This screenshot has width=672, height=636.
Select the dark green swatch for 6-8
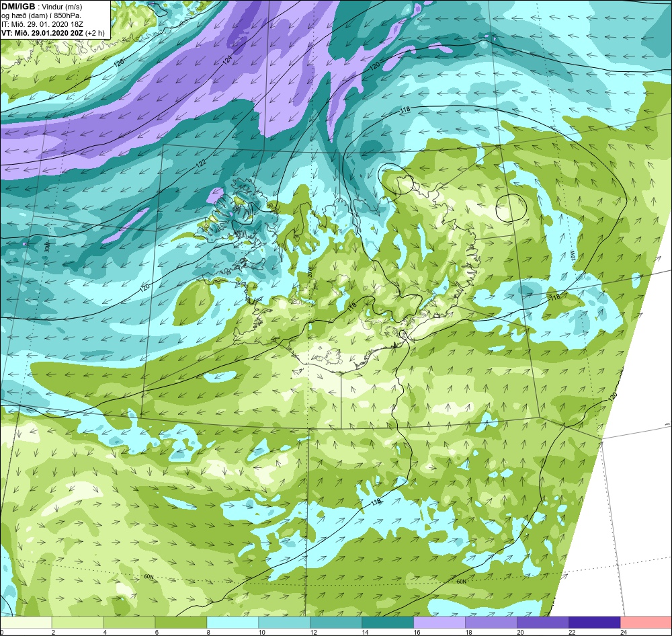181,623
